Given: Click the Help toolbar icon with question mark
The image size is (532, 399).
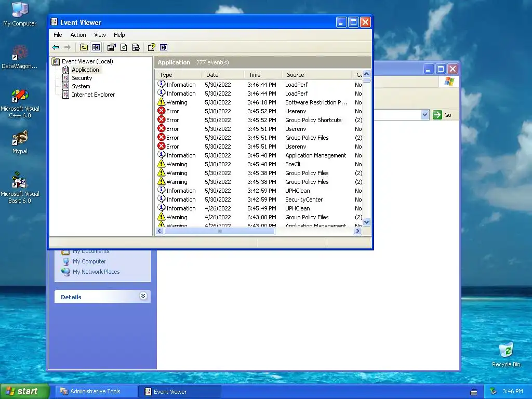Looking at the screenshot, I should [x=151, y=47].
